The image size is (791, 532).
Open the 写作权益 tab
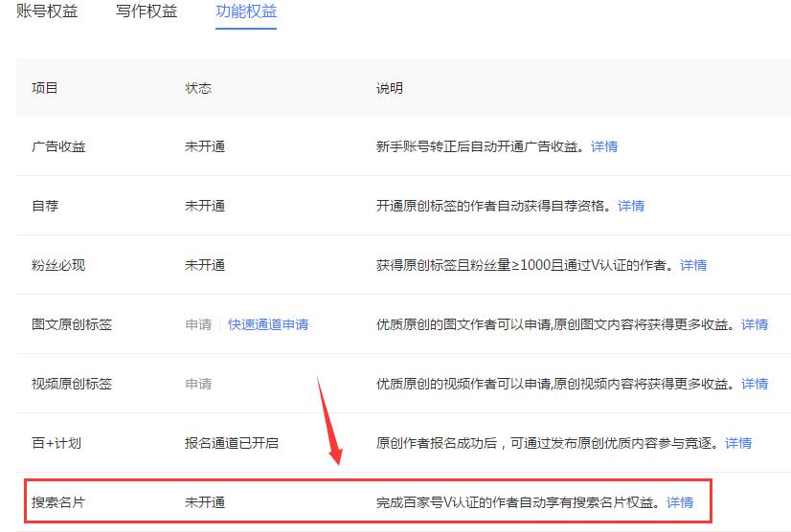(147, 11)
